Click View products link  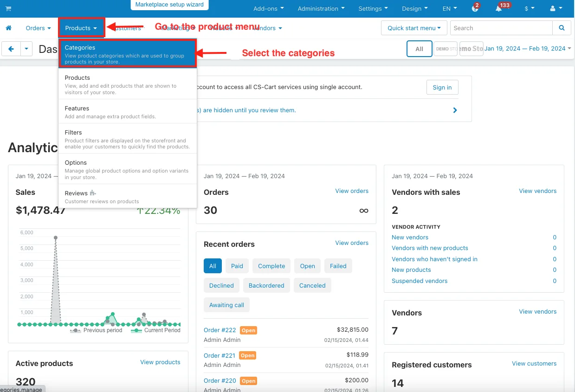click(160, 362)
